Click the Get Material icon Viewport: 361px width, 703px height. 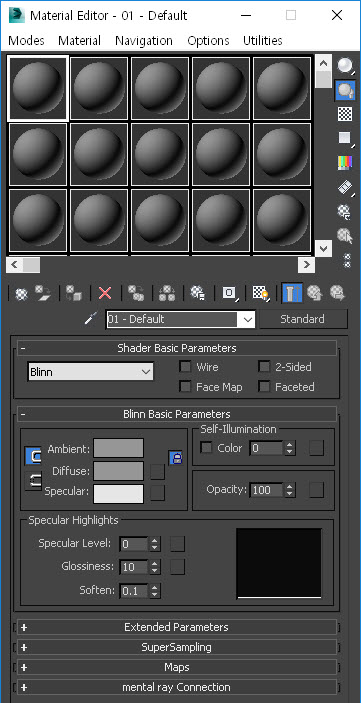[21, 294]
